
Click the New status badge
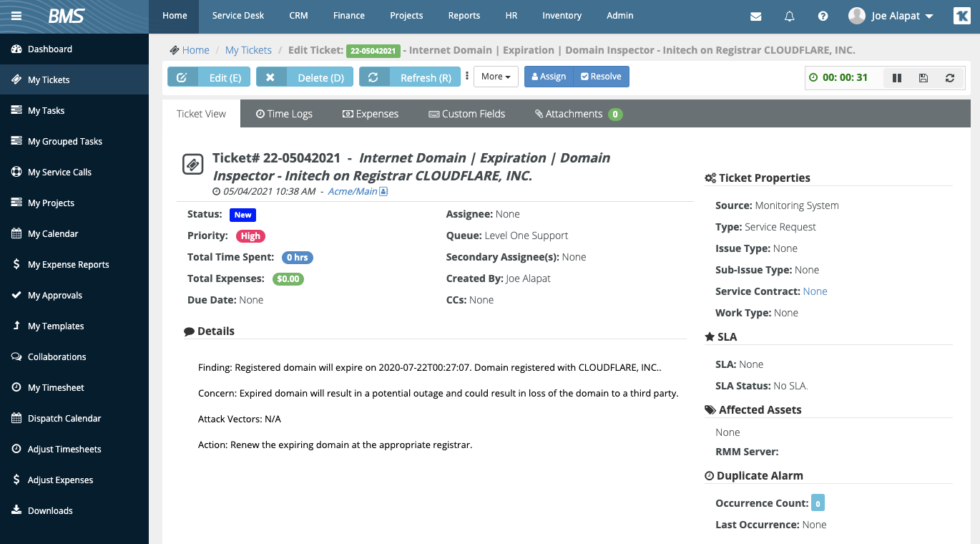[x=242, y=215]
